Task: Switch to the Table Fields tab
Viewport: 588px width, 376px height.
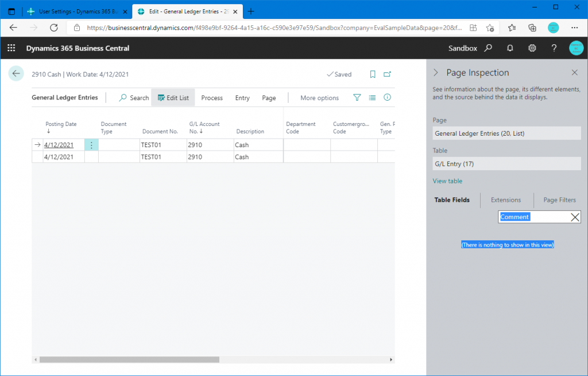Action: [452, 200]
